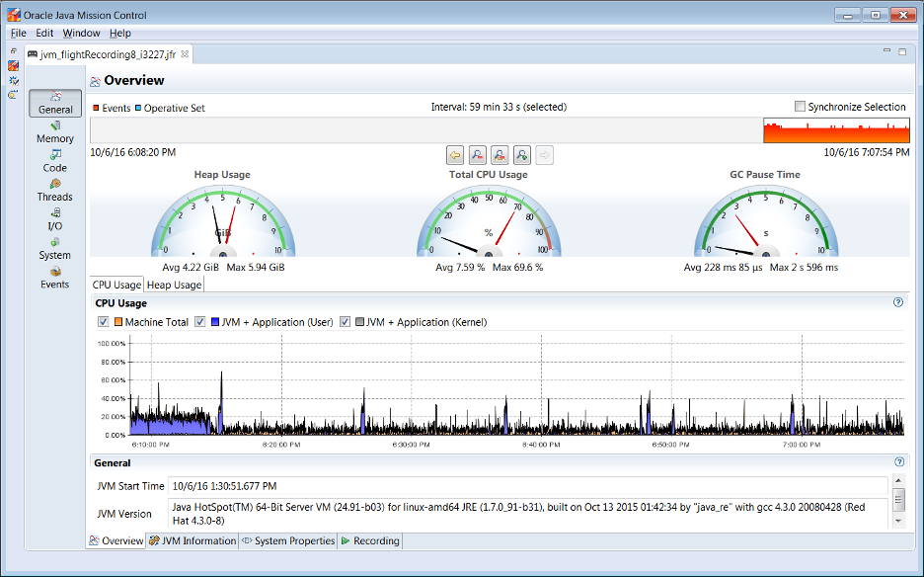Zoom in the time range
Screen dimensions: 924x577
click(x=522, y=155)
